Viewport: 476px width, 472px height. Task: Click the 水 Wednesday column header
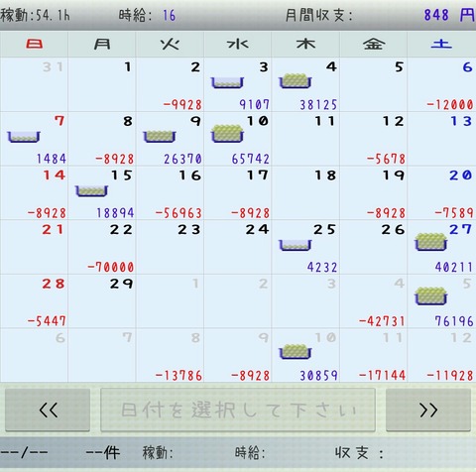pos(238,44)
